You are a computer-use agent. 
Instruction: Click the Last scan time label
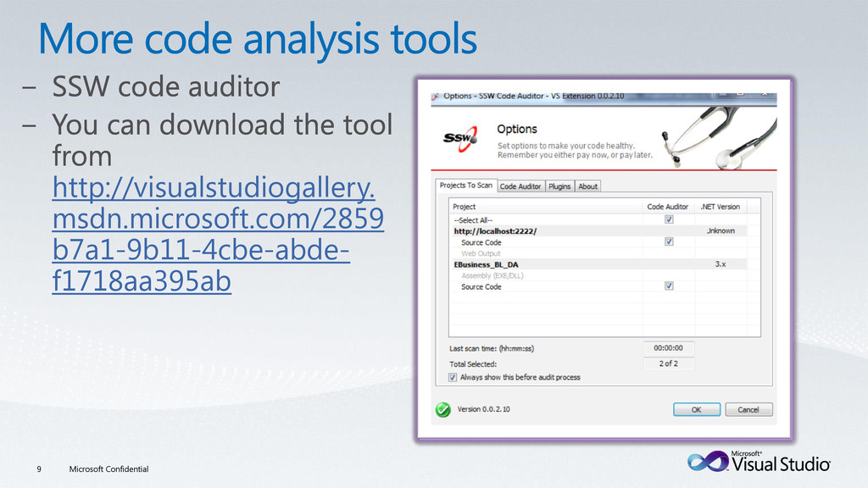click(x=492, y=348)
